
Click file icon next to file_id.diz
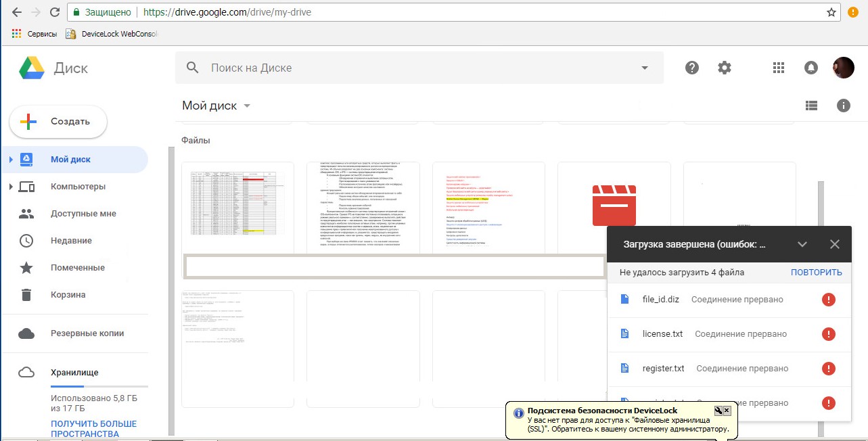[x=626, y=299]
